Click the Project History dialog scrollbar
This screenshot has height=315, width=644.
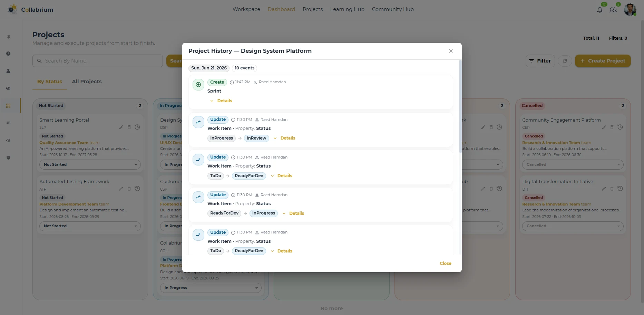click(460, 106)
